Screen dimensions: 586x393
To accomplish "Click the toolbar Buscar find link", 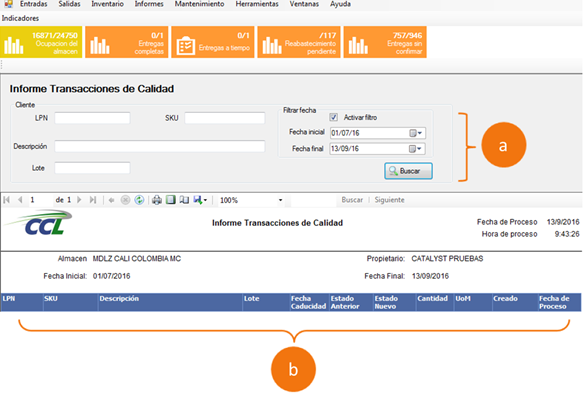I will 352,200.
